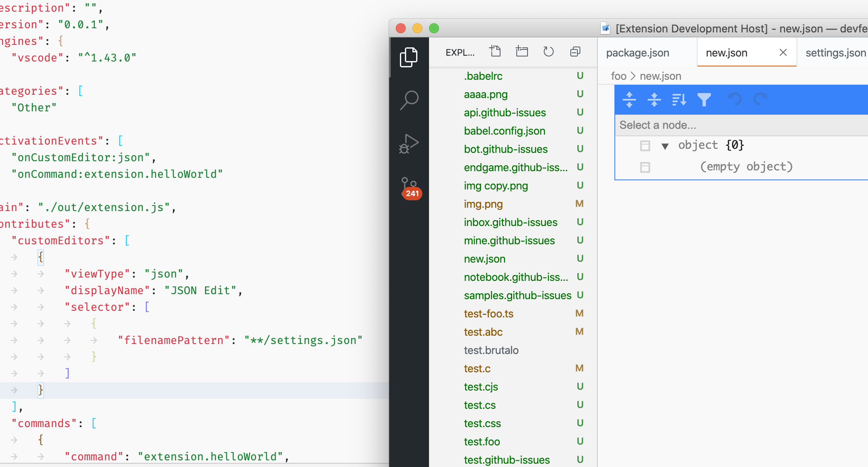Collapse all JSON nodes

(654, 100)
